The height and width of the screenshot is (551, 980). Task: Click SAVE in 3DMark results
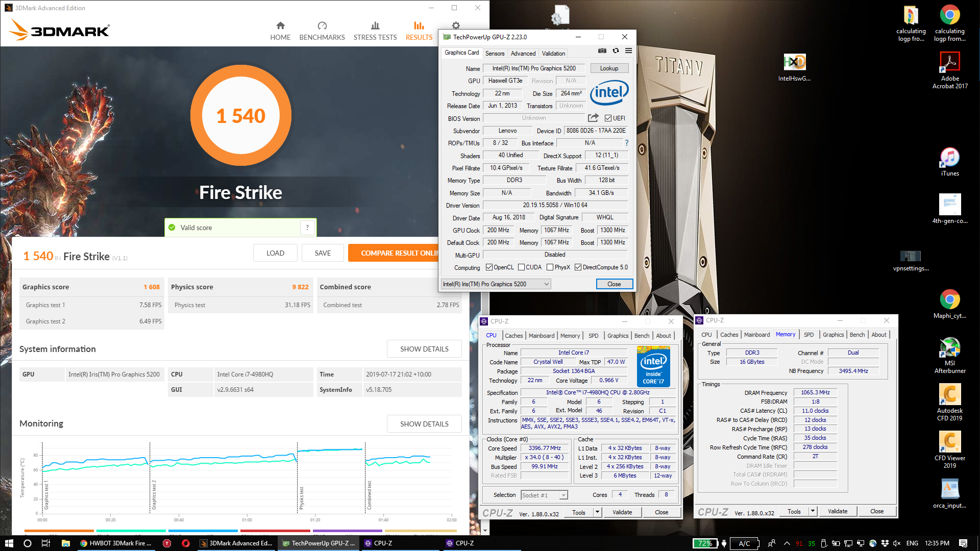point(323,253)
